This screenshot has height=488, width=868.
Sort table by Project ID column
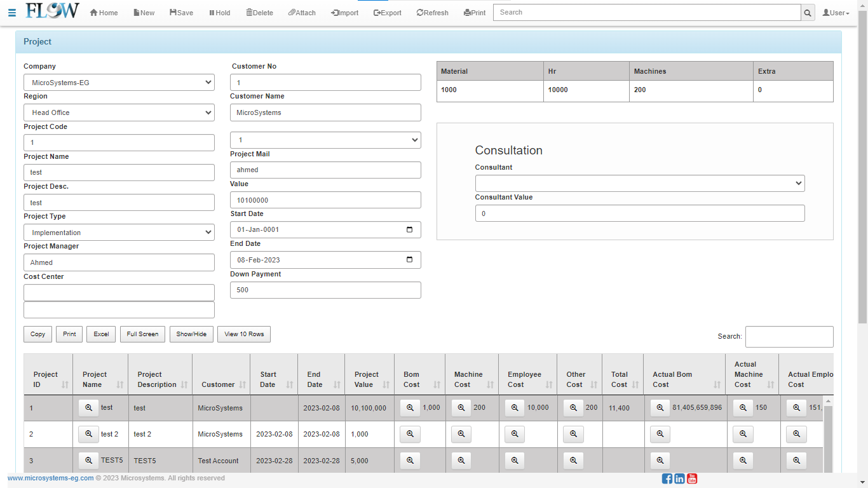click(x=48, y=379)
